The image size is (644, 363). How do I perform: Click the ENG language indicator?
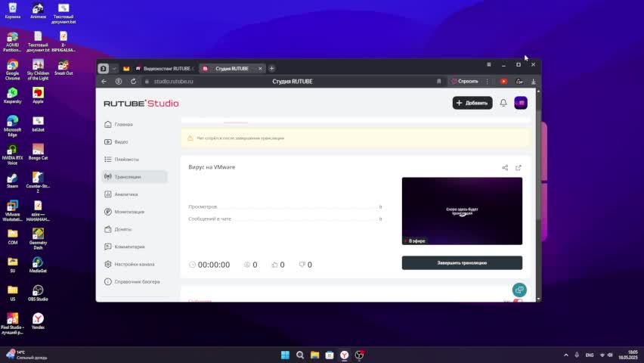pos(590,355)
